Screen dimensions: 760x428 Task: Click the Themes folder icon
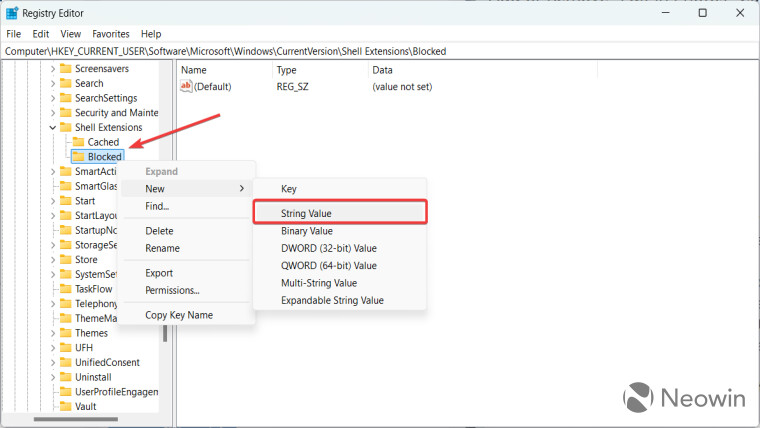[x=65, y=333]
